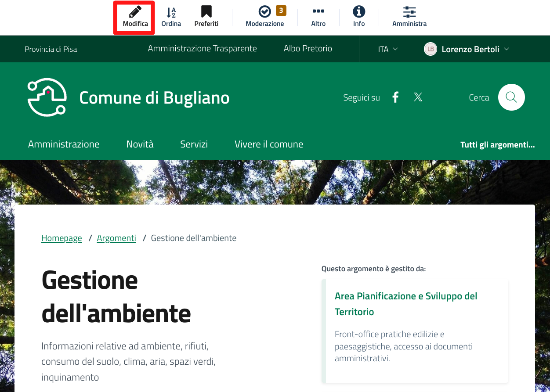Open the X (Twitter) social icon
This screenshot has width=550, height=392.
pos(418,97)
